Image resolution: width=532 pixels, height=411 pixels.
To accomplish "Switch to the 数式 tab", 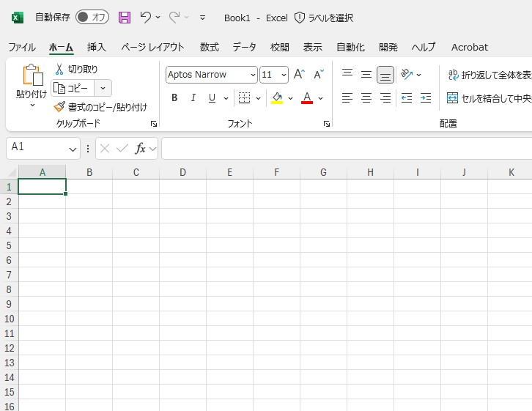I will tap(210, 47).
